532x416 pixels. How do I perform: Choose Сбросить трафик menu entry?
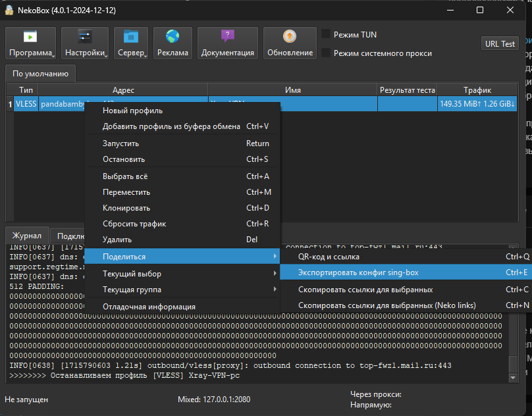click(182, 224)
